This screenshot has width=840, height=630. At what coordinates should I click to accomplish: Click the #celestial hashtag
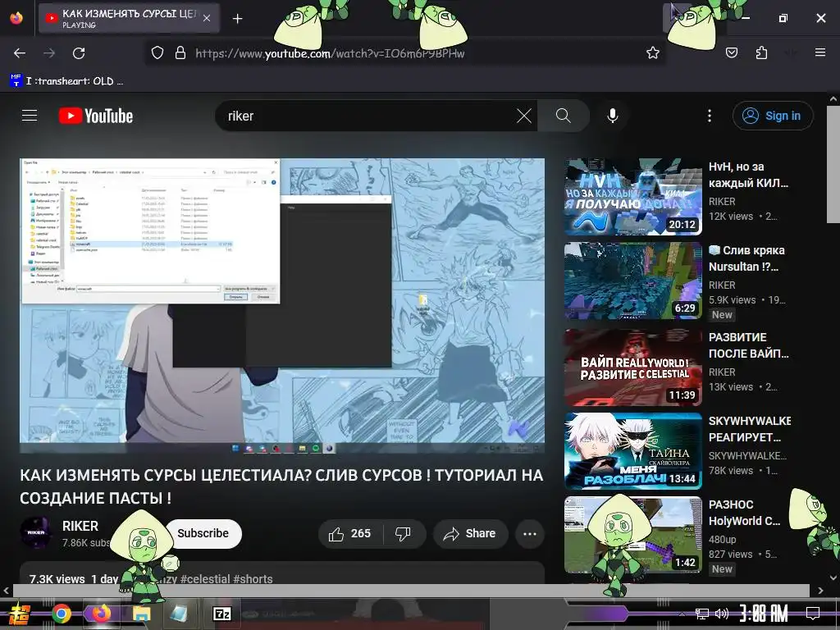[x=205, y=579]
